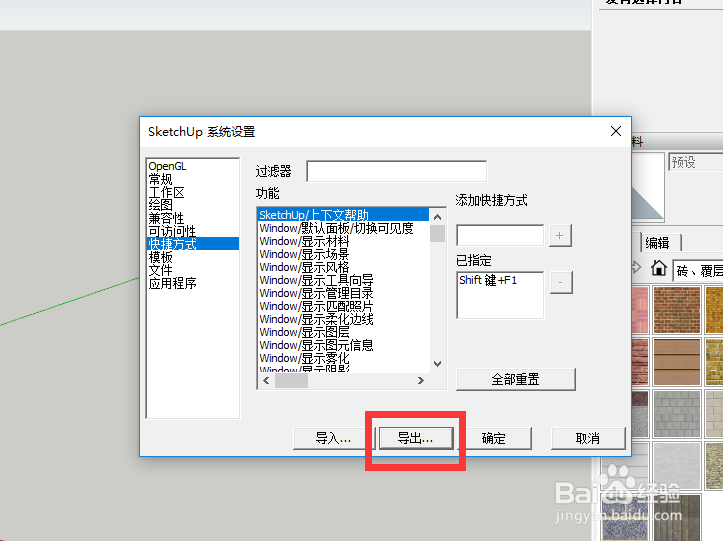Select Window/显示管理目录 function entry
The width and height of the screenshot is (723, 541).
[x=344, y=293]
